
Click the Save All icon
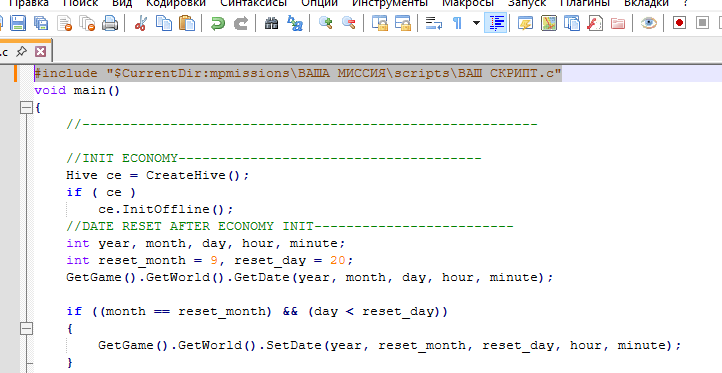[41, 23]
